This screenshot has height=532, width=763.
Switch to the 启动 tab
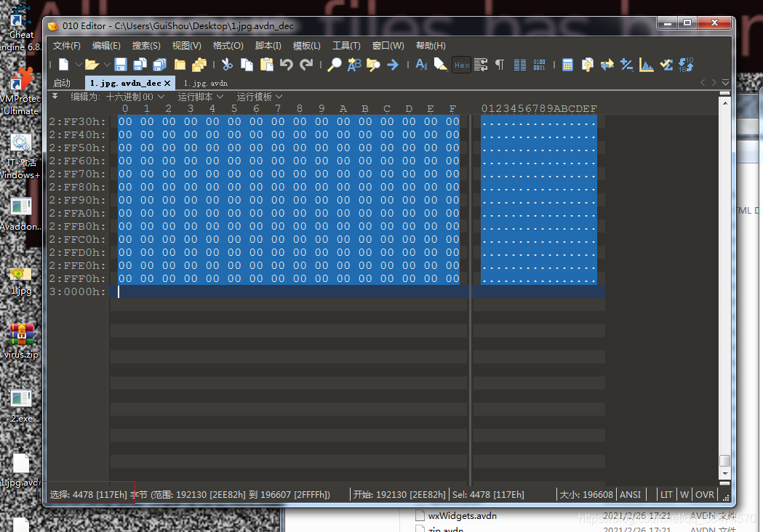click(x=62, y=83)
